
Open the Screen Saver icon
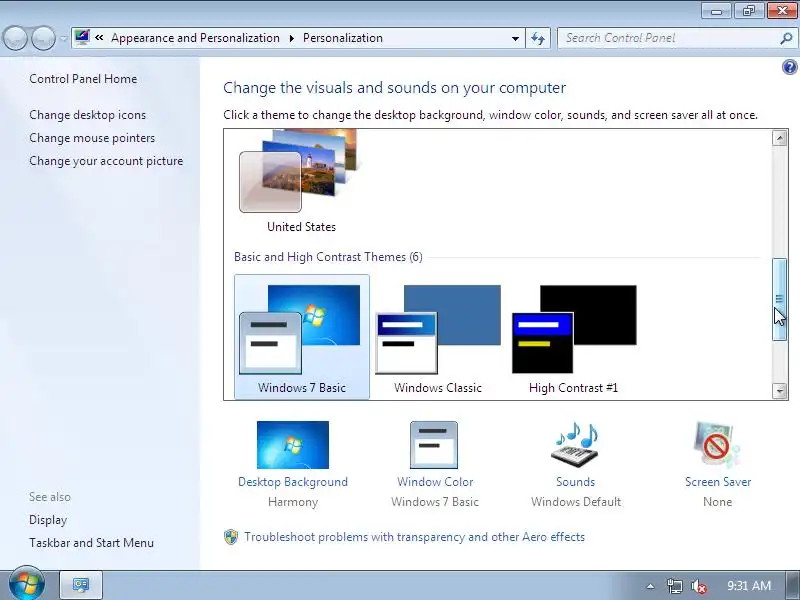pos(717,444)
